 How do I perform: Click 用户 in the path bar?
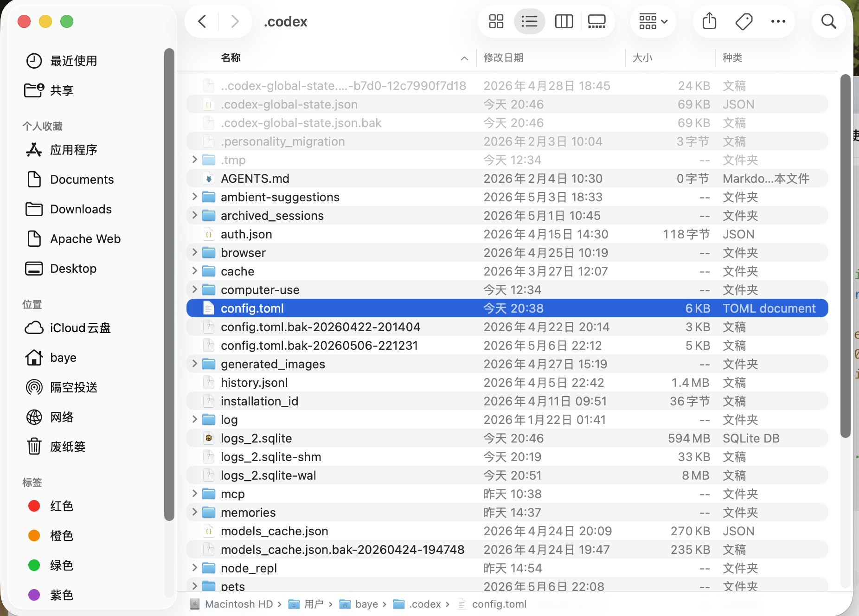point(306,604)
